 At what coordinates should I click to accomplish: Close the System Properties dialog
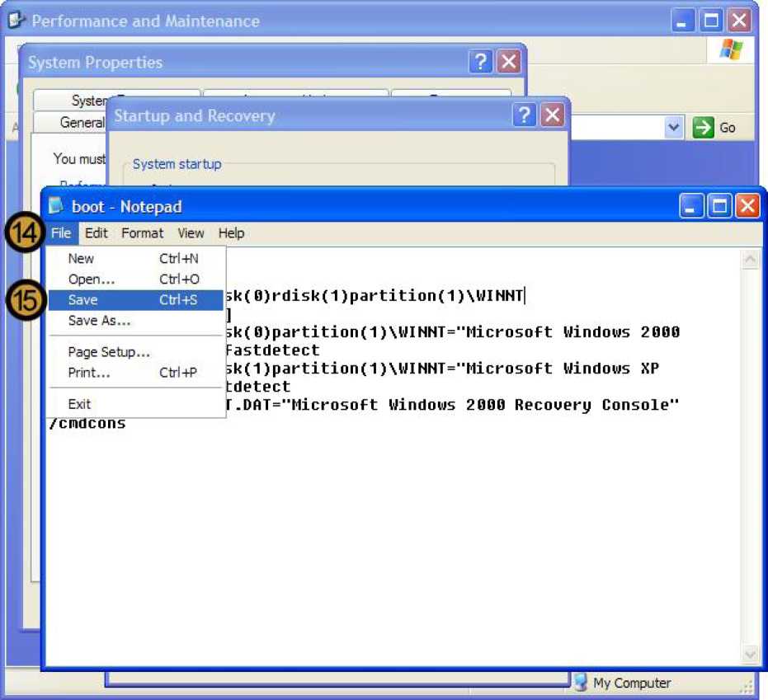(x=509, y=62)
